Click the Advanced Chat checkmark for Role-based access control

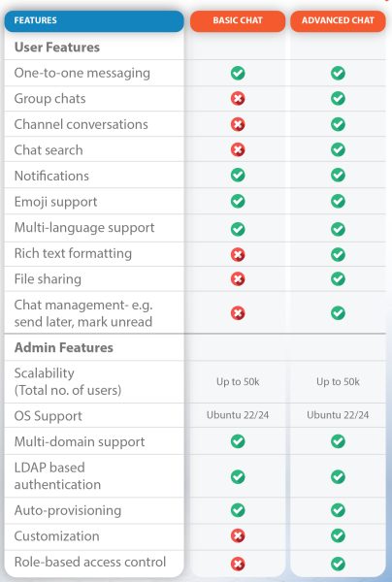338,564
